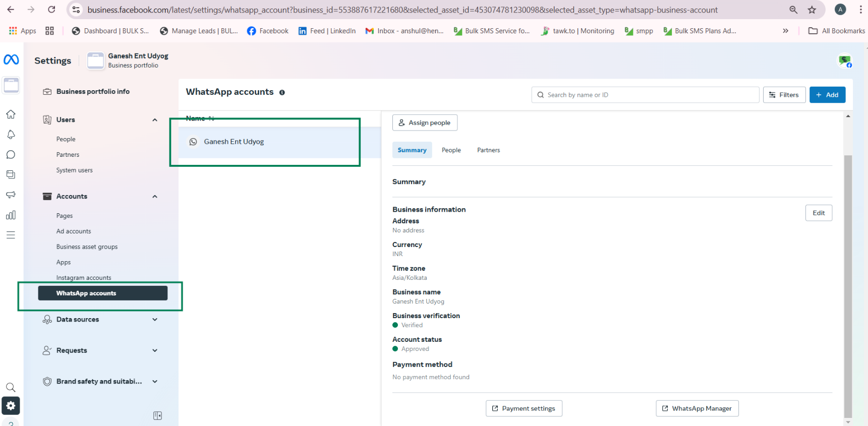Open the Chrome three-dot menu
The image size is (868, 426).
click(x=860, y=10)
